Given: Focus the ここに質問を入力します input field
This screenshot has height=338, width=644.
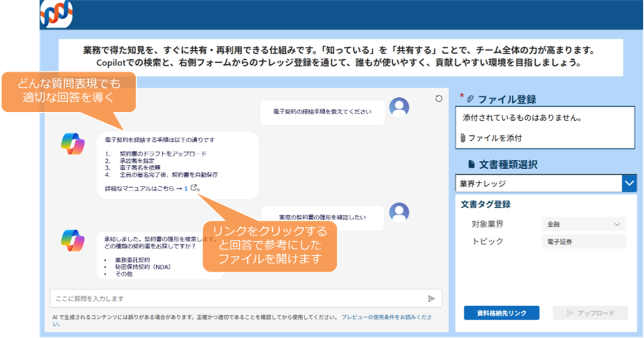Looking at the screenshot, I should pos(234,298).
